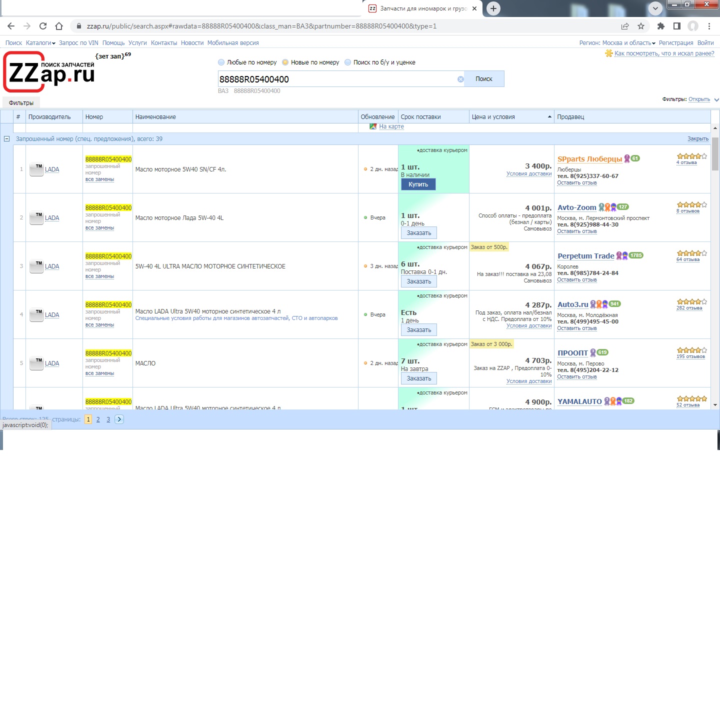
Task: Sort by the Цена и условия column
Action: point(511,117)
